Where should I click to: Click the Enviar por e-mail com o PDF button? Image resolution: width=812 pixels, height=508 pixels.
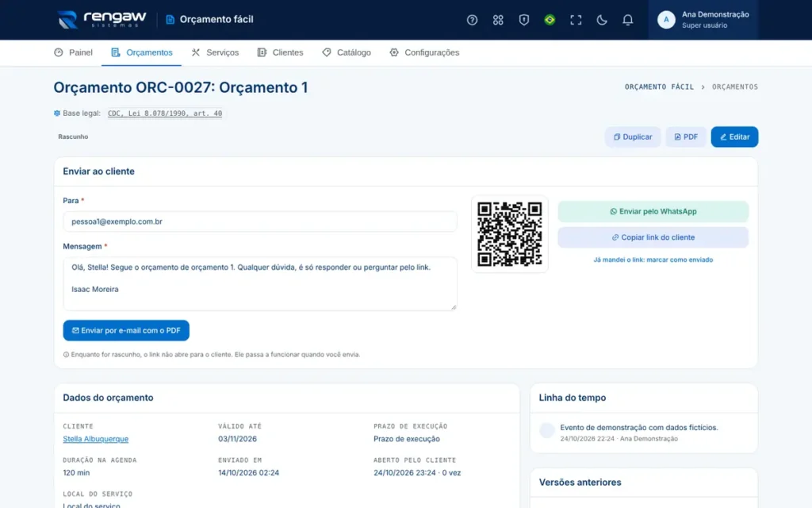point(126,330)
